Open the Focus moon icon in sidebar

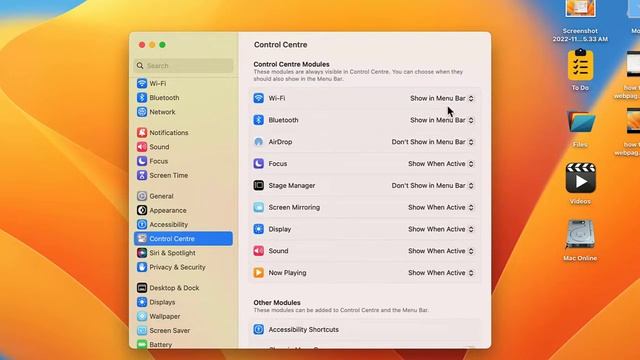coord(142,161)
